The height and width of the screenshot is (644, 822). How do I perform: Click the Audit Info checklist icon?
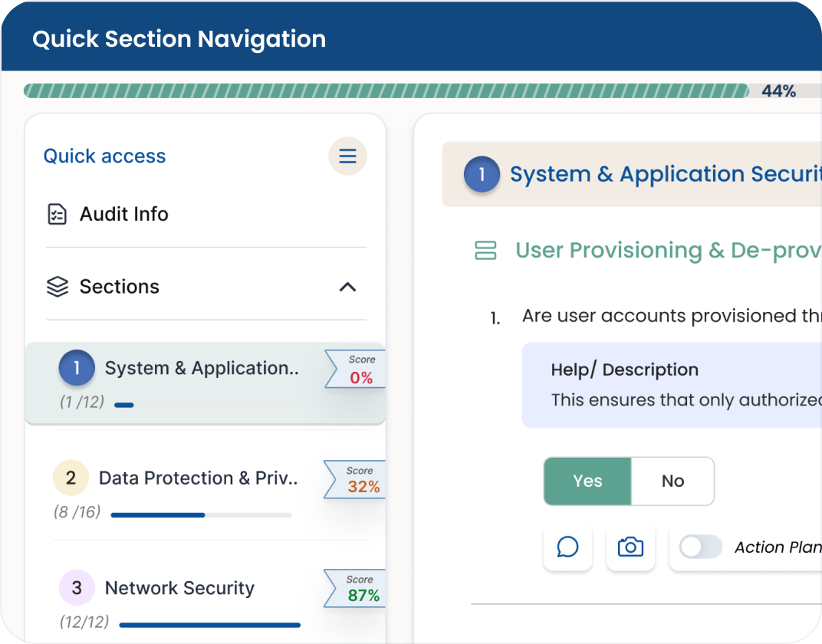[x=58, y=215]
